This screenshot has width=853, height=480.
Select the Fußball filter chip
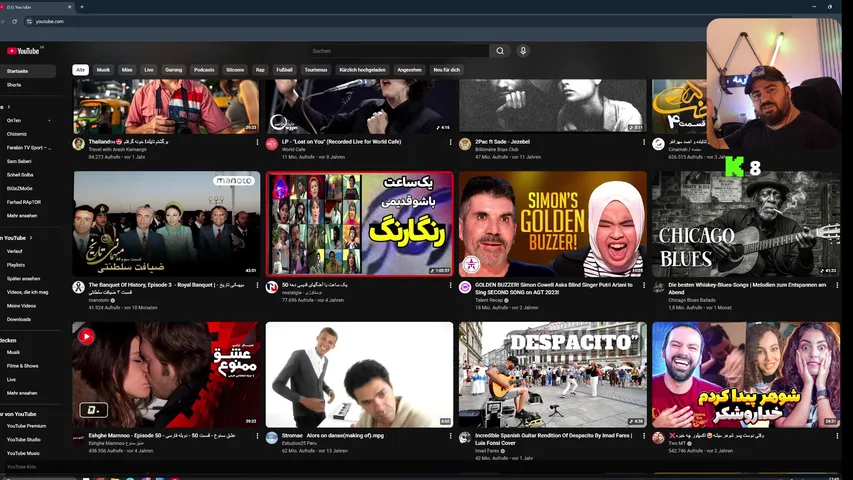pos(284,70)
